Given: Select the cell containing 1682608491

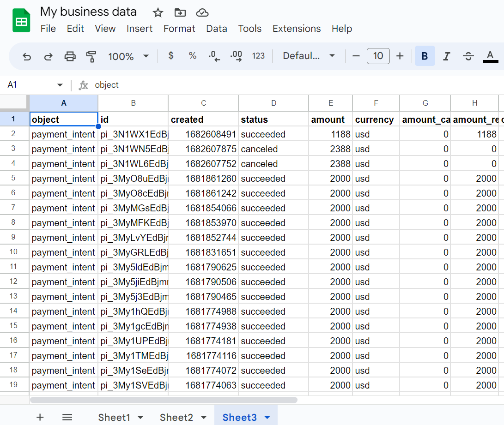Looking at the screenshot, I should click(203, 134).
